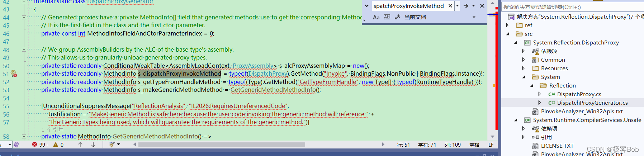644x156 pixels.
Task: Open first PinvokeAnalyzer_Win32Apis.txt file
Action: [582, 111]
